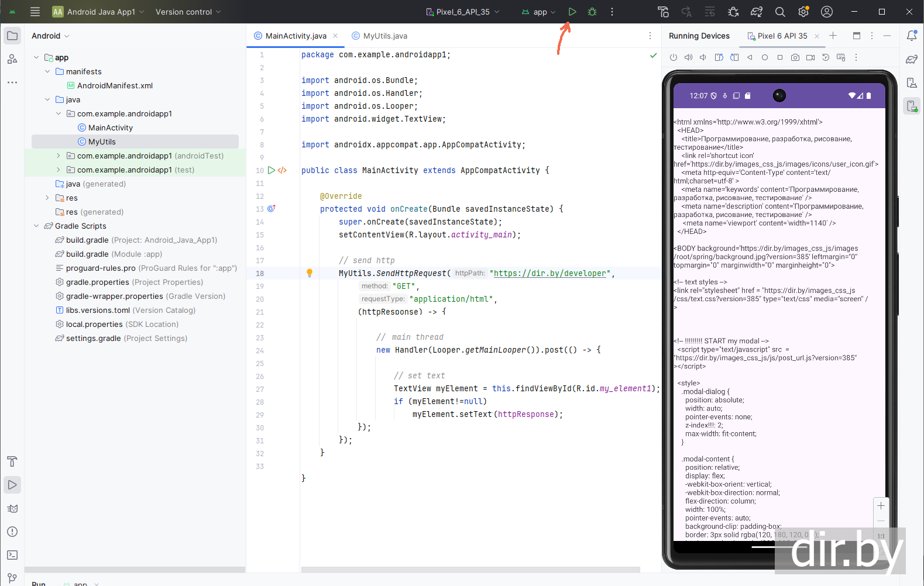Increase the emulator volume

pyautogui.click(x=688, y=57)
